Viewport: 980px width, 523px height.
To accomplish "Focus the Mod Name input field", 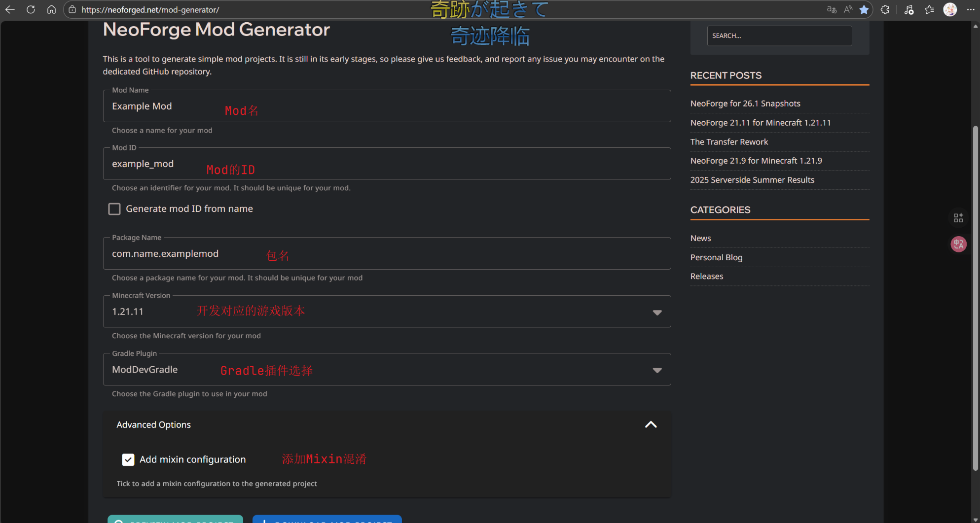I will [x=387, y=106].
